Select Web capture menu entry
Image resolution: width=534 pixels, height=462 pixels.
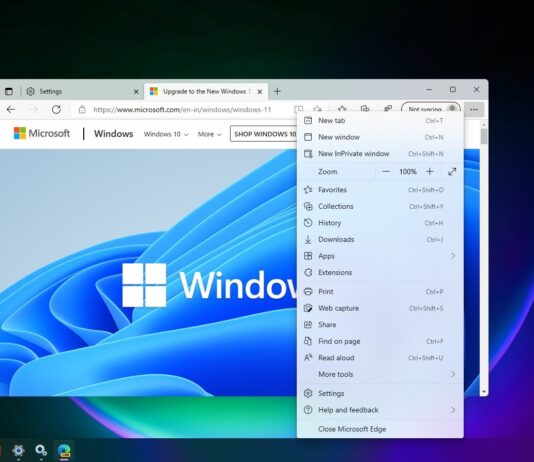click(380, 308)
